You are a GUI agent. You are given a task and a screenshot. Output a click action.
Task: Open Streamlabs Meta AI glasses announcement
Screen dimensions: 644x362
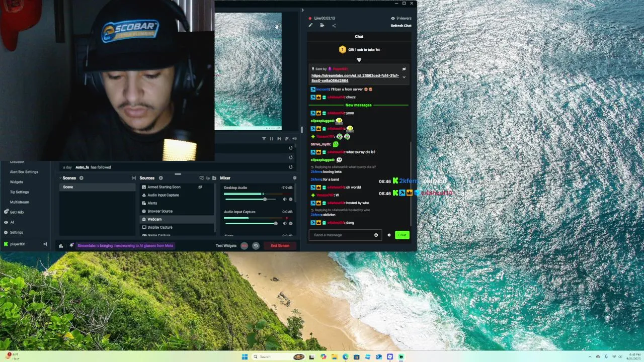[x=125, y=246]
